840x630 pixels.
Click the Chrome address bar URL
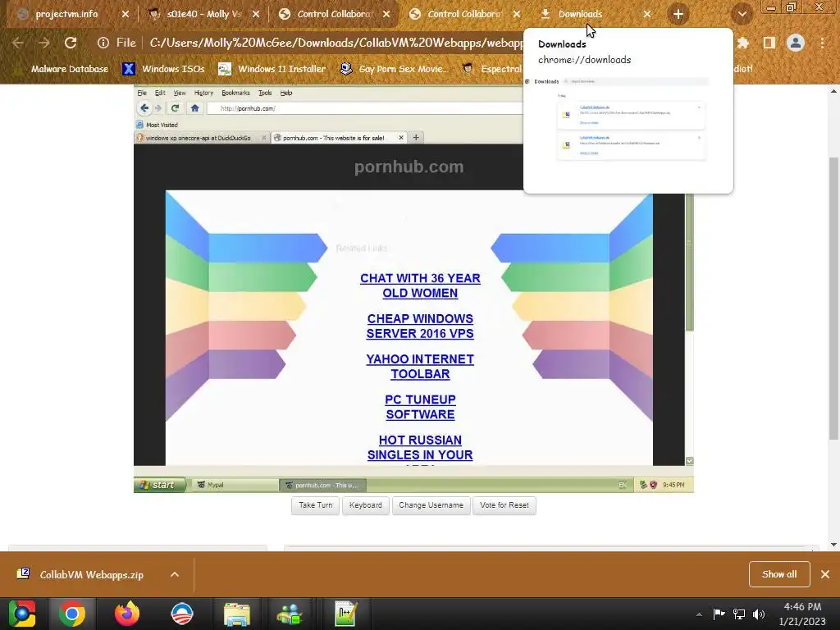point(335,43)
